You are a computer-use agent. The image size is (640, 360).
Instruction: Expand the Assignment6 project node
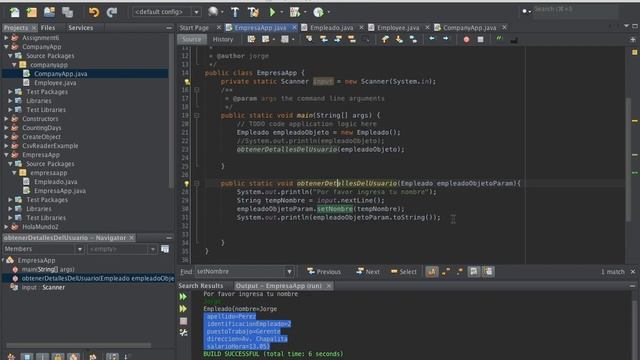pyautogui.click(x=6, y=38)
